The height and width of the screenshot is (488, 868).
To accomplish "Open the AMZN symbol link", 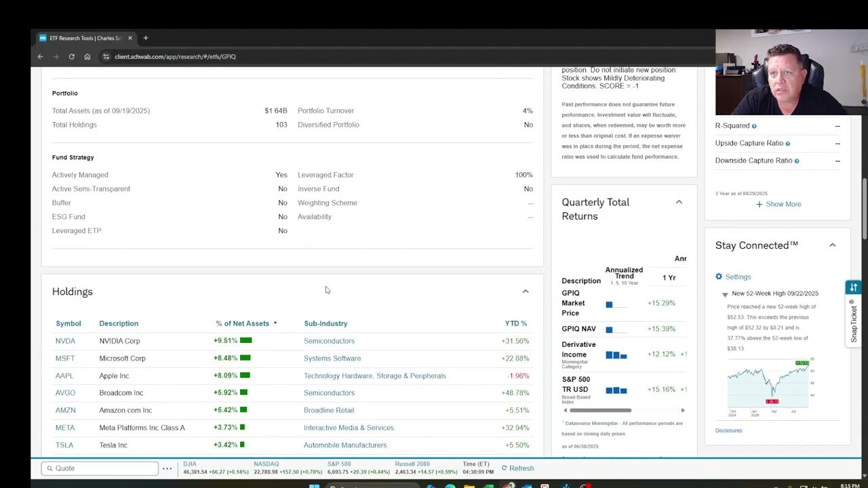I will pos(65,411).
